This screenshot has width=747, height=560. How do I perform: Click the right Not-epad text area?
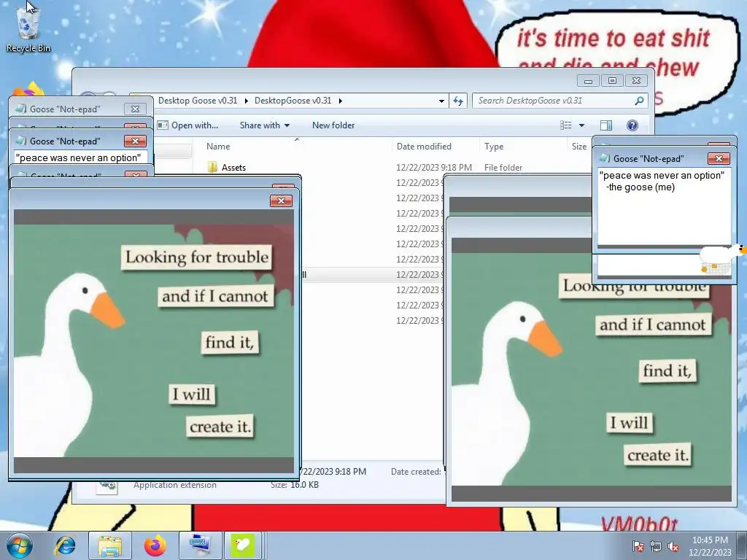click(x=664, y=206)
